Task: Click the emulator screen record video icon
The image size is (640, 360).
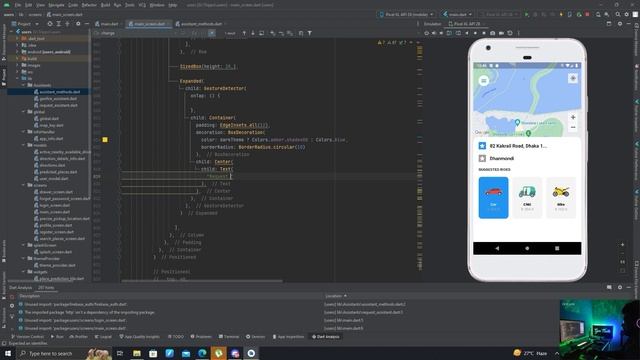Action: (x=501, y=33)
